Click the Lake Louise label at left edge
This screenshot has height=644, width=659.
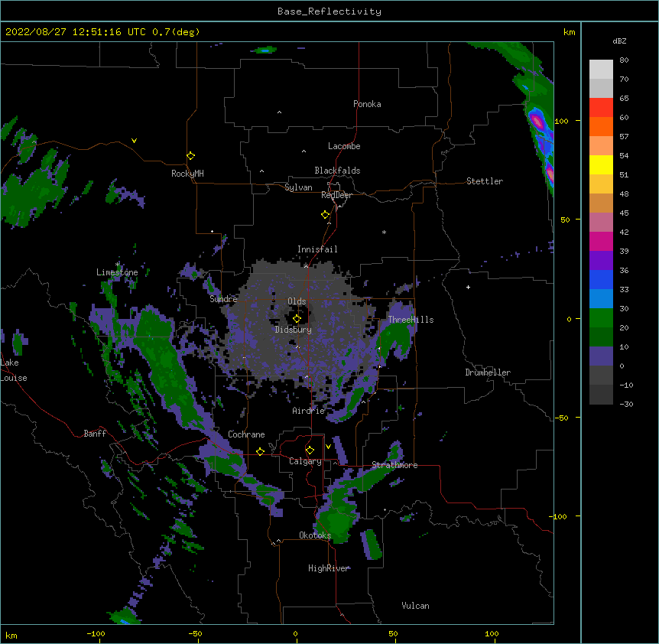point(14,370)
